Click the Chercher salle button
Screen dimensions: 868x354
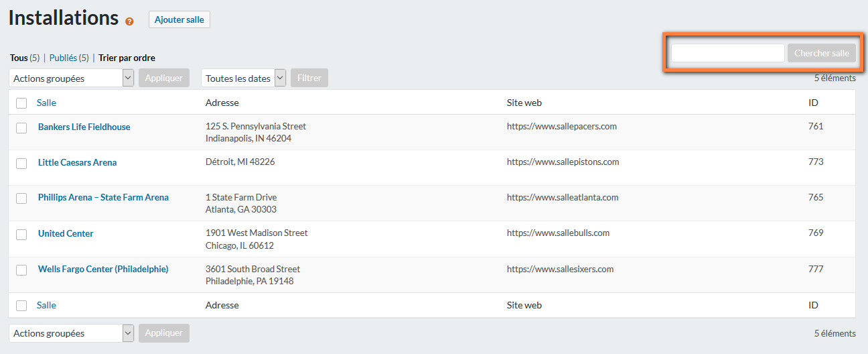pyautogui.click(x=822, y=53)
